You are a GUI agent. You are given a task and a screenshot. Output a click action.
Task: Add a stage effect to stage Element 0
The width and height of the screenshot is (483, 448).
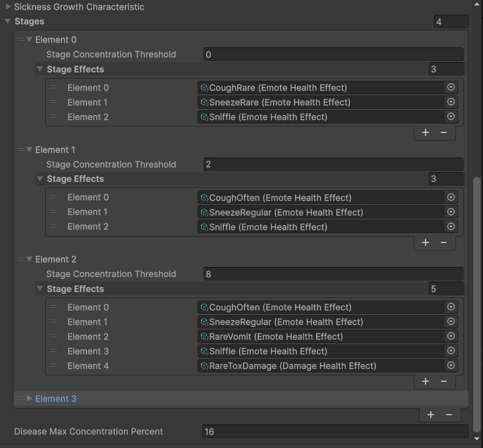click(x=426, y=132)
